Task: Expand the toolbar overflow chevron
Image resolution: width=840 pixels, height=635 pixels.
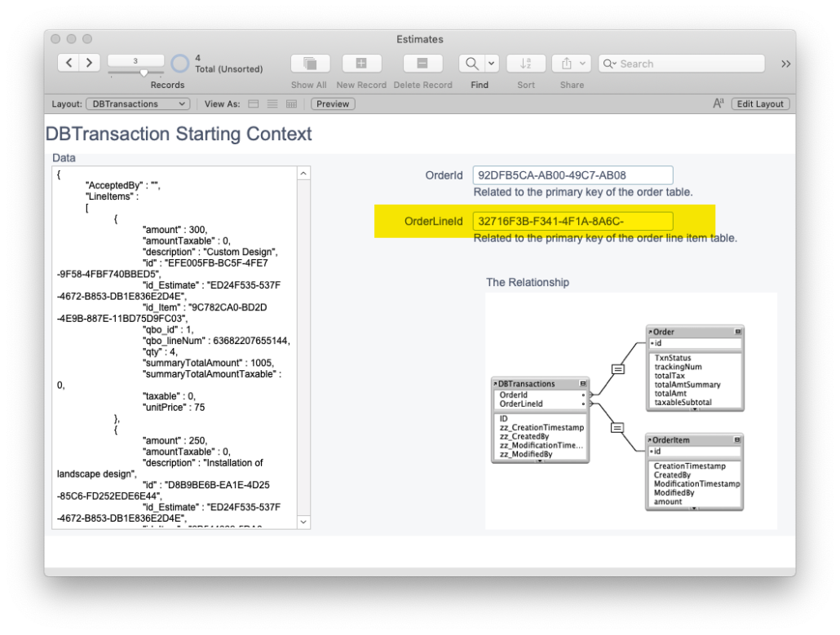Action: 785,63
